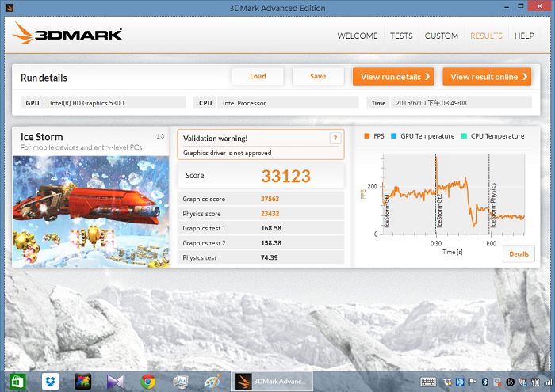Image resolution: width=555 pixels, height=392 pixels.
Task: Click the 3DMark logo in header
Action: click(67, 33)
